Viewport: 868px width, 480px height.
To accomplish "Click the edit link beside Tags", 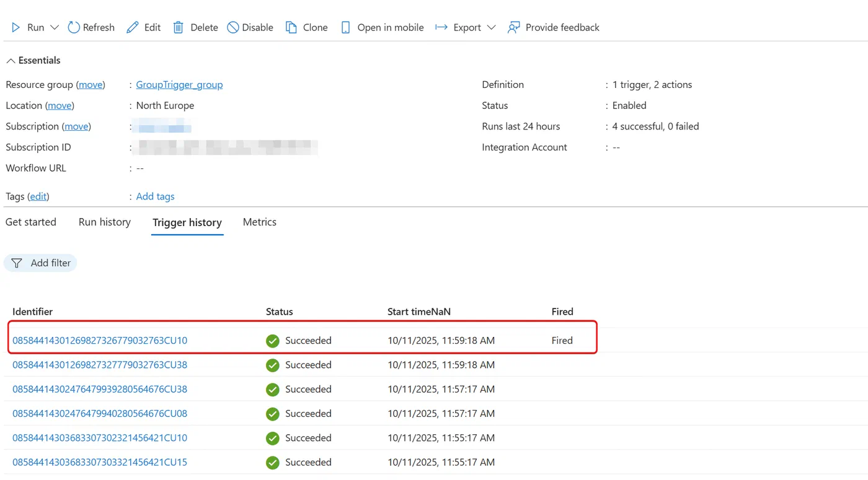I will point(38,196).
